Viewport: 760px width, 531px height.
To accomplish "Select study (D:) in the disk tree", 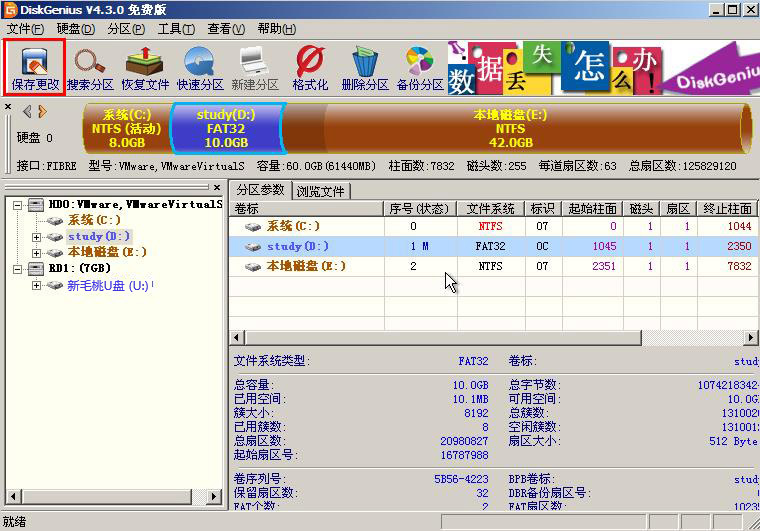I will [99, 236].
